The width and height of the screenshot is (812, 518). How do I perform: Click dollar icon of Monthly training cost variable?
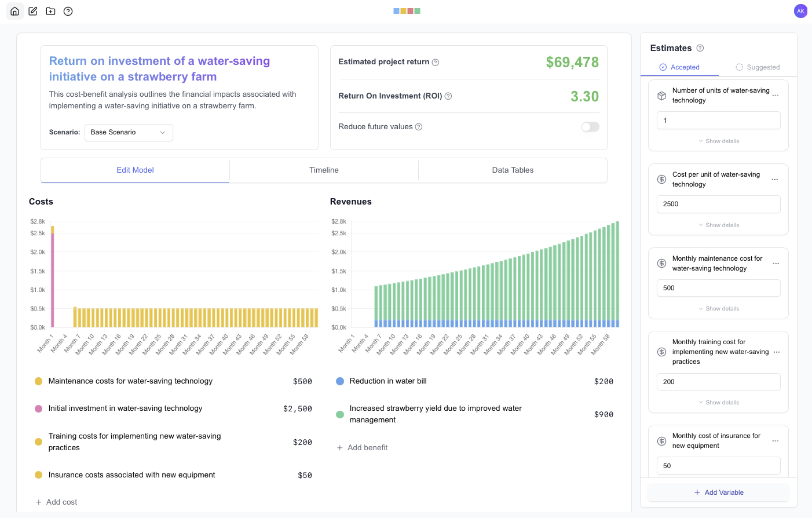(662, 352)
